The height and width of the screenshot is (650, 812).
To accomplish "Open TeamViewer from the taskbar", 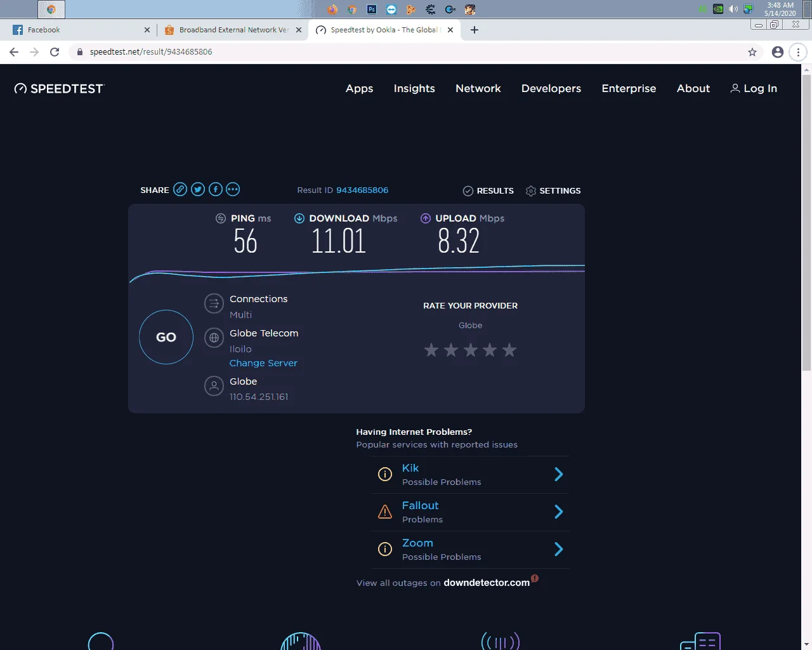I will 391,9.
